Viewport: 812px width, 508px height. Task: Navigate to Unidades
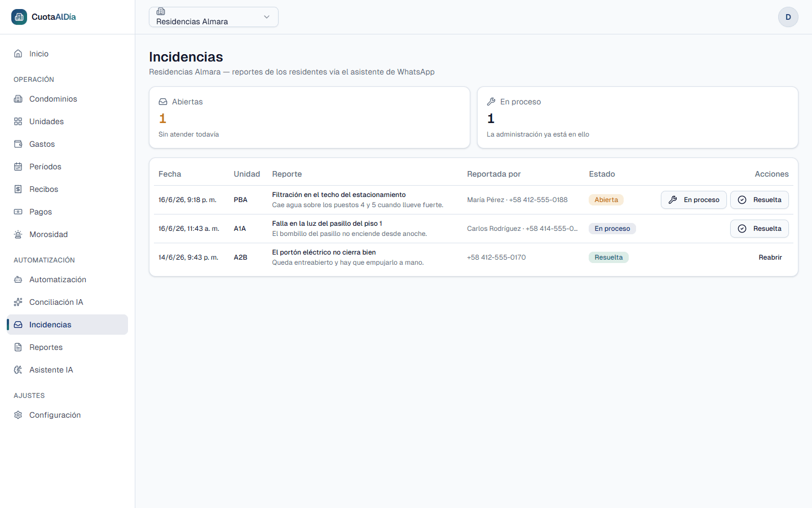click(68, 121)
